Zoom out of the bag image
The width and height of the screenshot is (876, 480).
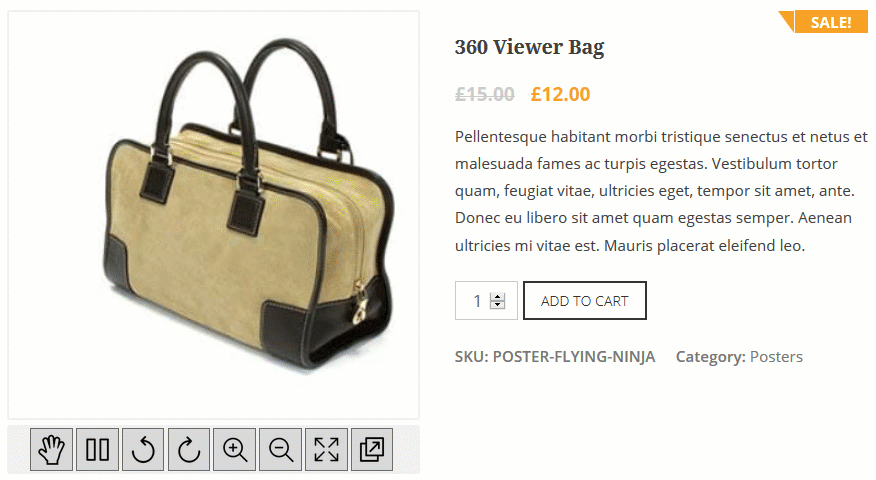[280, 449]
